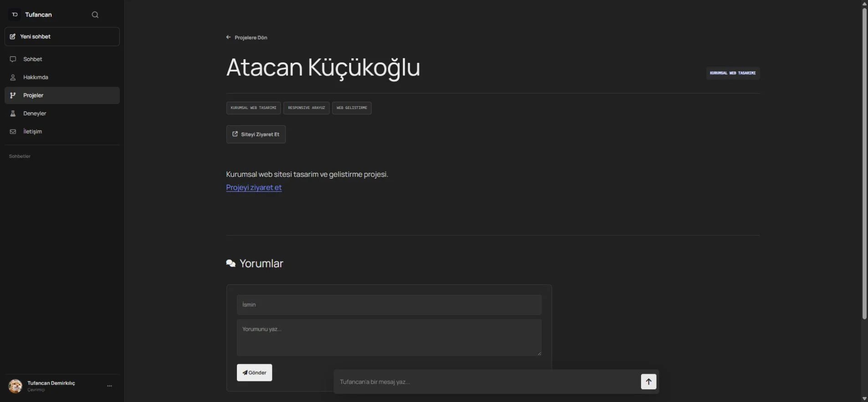
Task: Select the RESPONSIVE ARAYUZ tag
Action: 306,108
